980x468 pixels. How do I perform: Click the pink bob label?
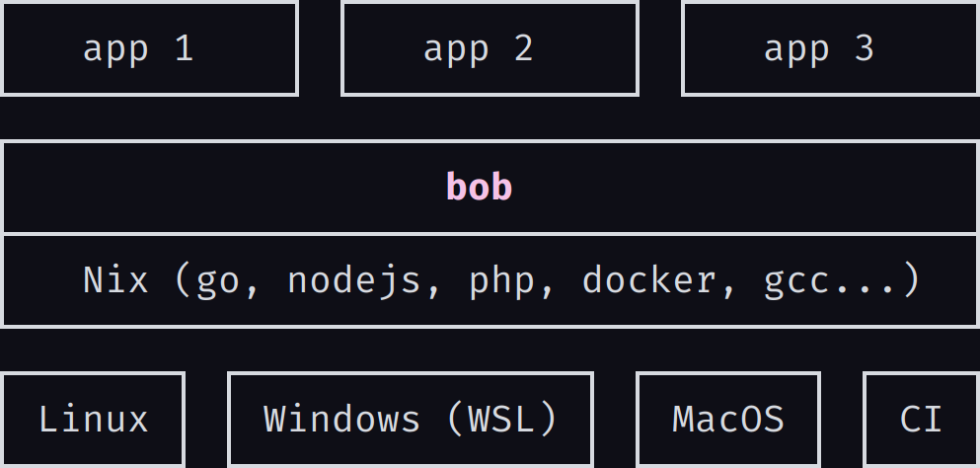[480, 187]
